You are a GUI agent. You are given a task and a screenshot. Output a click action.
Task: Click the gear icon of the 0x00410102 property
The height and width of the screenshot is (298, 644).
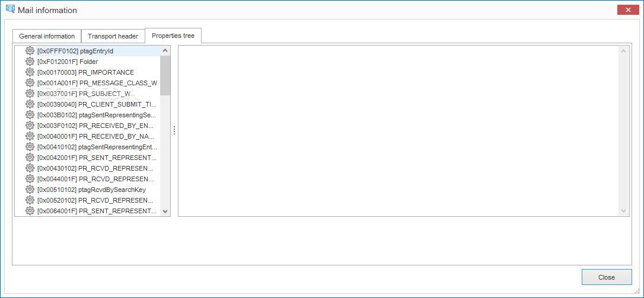tap(30, 147)
